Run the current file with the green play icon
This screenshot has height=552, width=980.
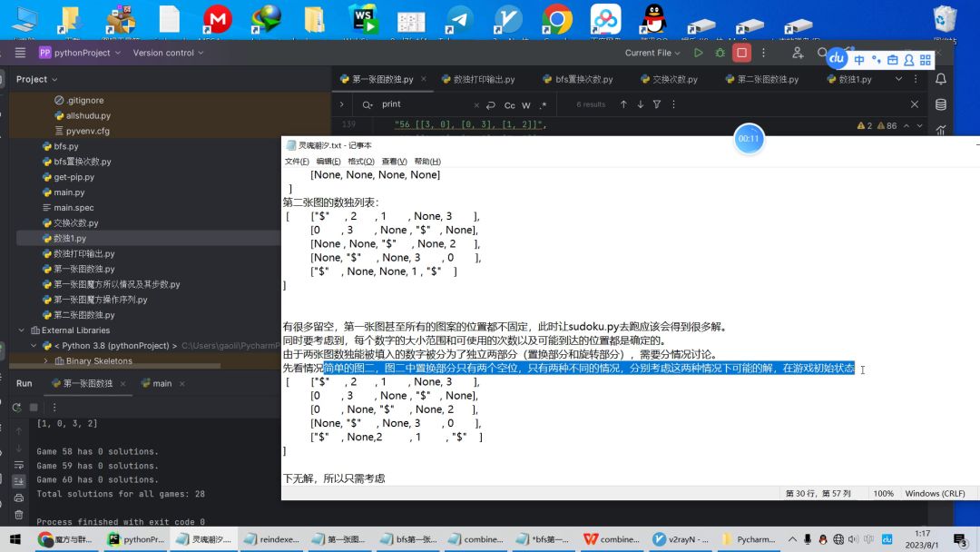tap(698, 53)
